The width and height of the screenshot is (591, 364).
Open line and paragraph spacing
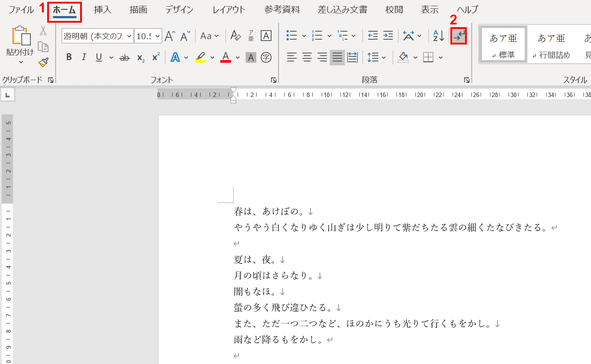(x=373, y=57)
